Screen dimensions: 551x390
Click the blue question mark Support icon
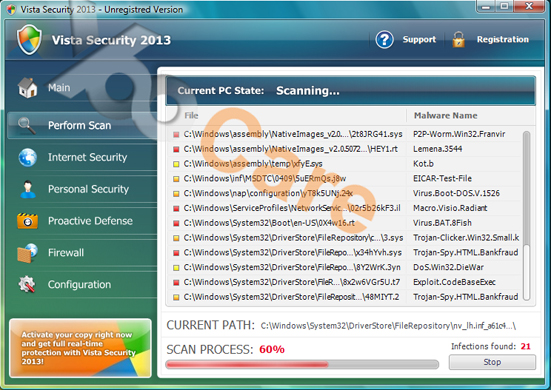[x=384, y=39]
